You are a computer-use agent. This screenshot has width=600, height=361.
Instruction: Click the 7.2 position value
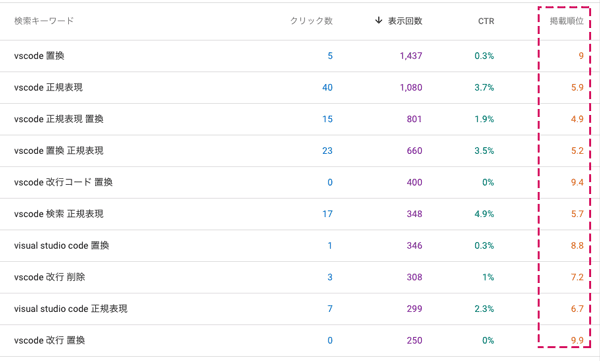(x=577, y=277)
